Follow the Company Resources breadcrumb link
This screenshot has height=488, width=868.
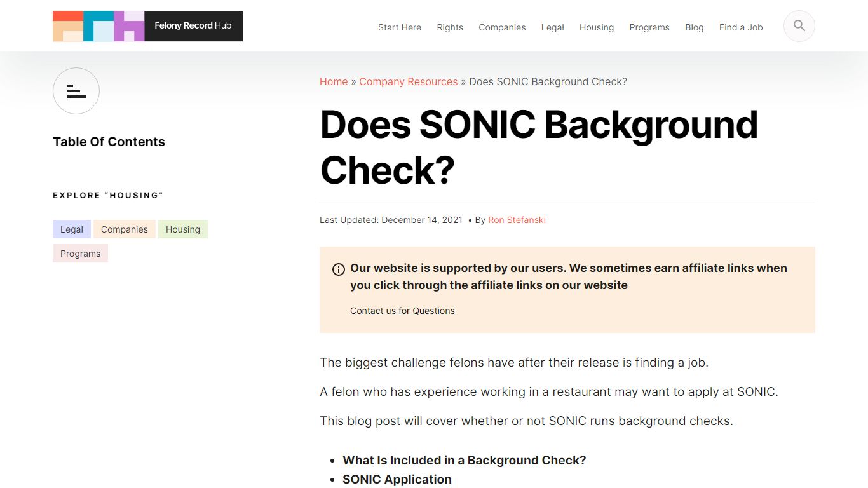click(x=409, y=81)
